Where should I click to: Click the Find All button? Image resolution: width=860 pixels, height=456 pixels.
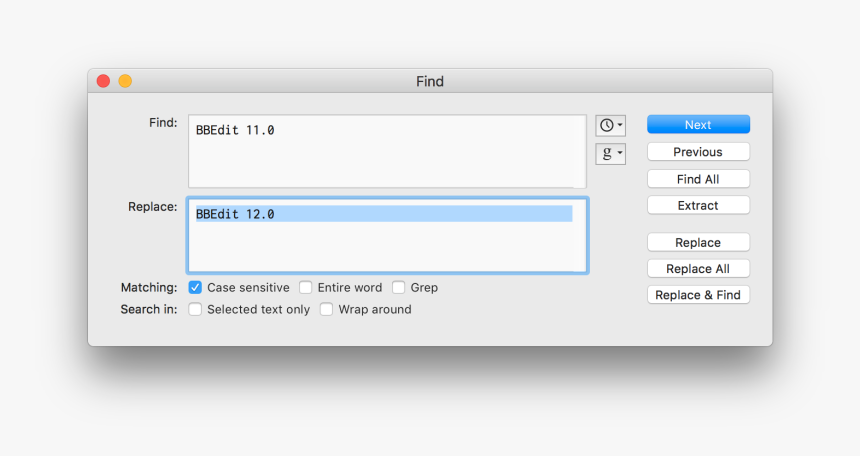pyautogui.click(x=698, y=179)
